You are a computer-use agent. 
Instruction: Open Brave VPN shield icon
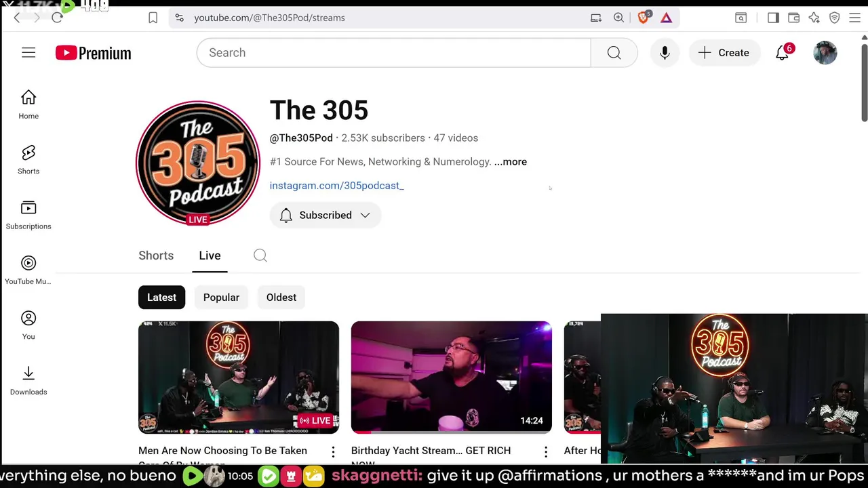(835, 18)
